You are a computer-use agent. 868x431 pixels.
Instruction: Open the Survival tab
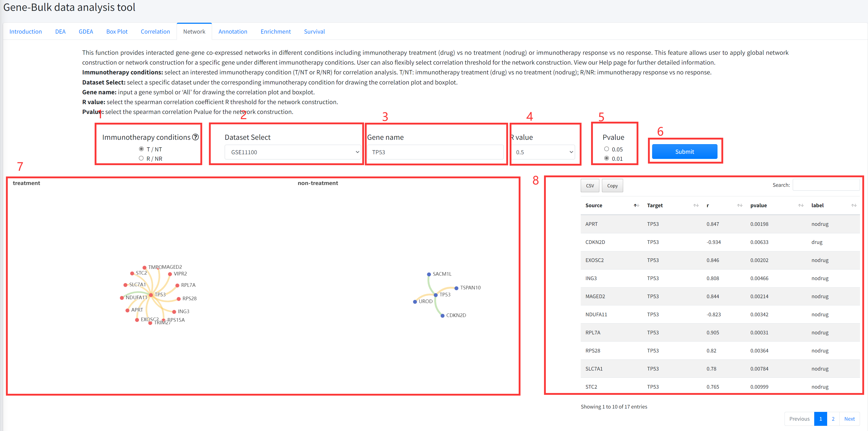[314, 31]
